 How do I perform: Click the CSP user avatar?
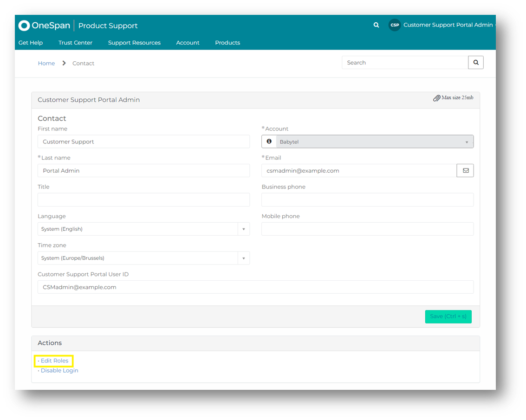pyautogui.click(x=395, y=25)
